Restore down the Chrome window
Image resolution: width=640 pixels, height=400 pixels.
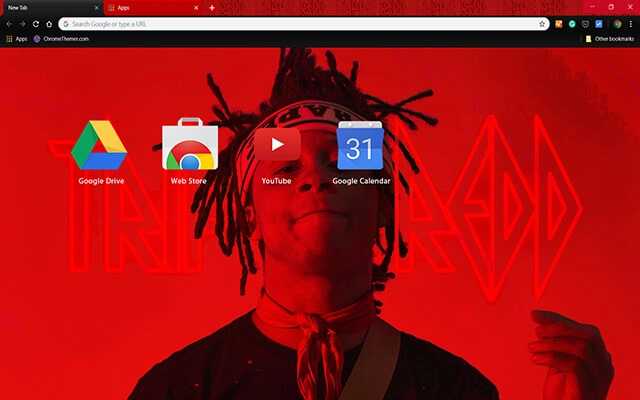point(611,7)
